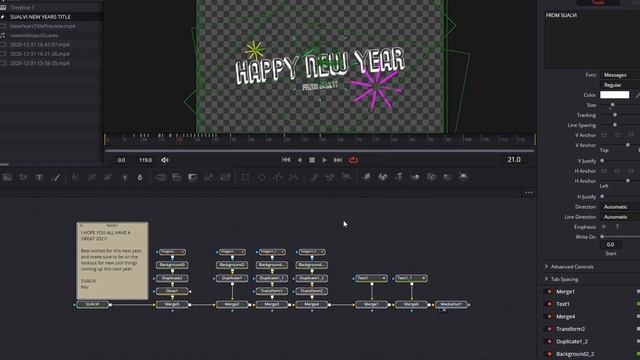The width and height of the screenshot is (640, 360).
Task: Add a BSpline mask tool
Action: point(294,177)
